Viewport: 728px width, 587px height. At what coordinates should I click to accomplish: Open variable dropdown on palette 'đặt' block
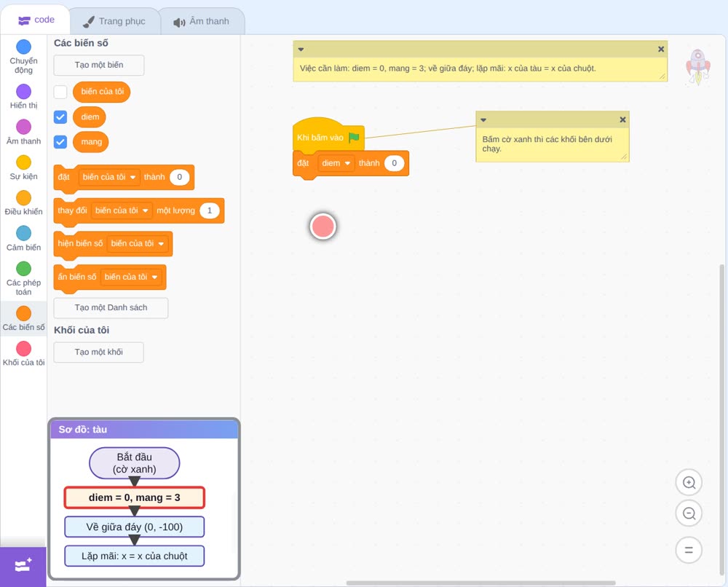click(110, 177)
